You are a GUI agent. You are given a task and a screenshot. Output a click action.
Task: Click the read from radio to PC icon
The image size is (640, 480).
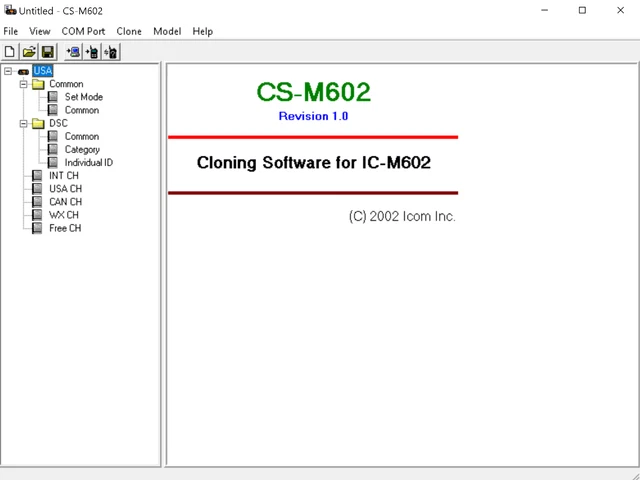(x=73, y=52)
